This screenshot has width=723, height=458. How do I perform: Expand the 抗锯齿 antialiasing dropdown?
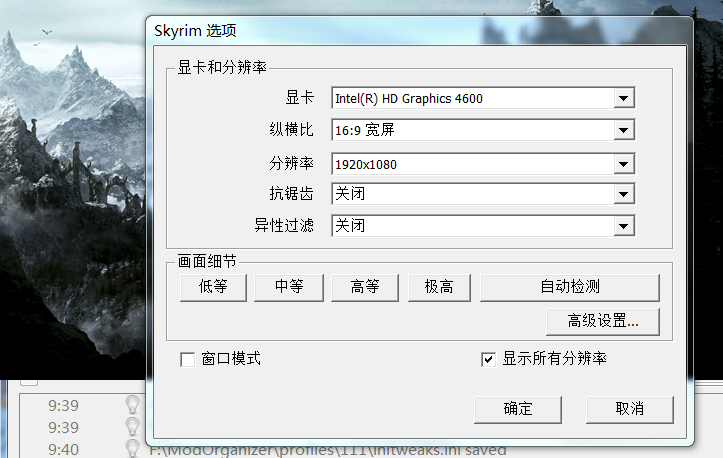(483, 194)
